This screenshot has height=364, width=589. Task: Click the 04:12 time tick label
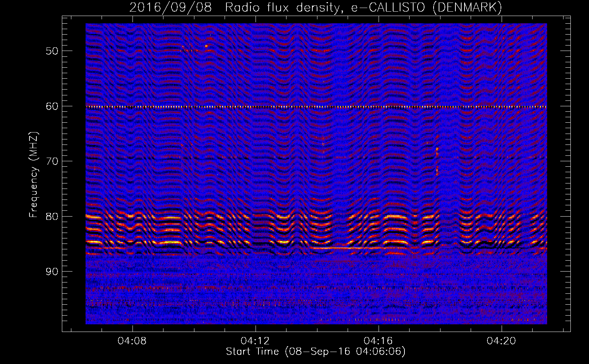click(x=255, y=341)
